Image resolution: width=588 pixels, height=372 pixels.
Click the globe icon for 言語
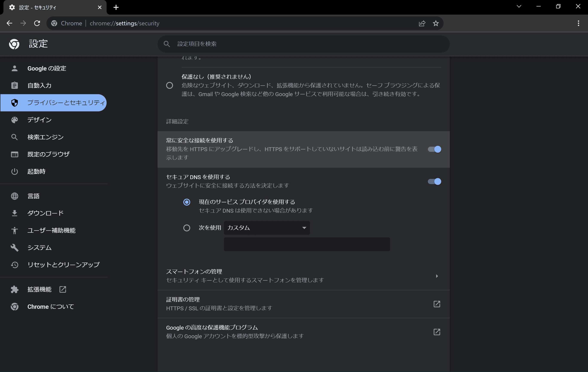coord(15,196)
